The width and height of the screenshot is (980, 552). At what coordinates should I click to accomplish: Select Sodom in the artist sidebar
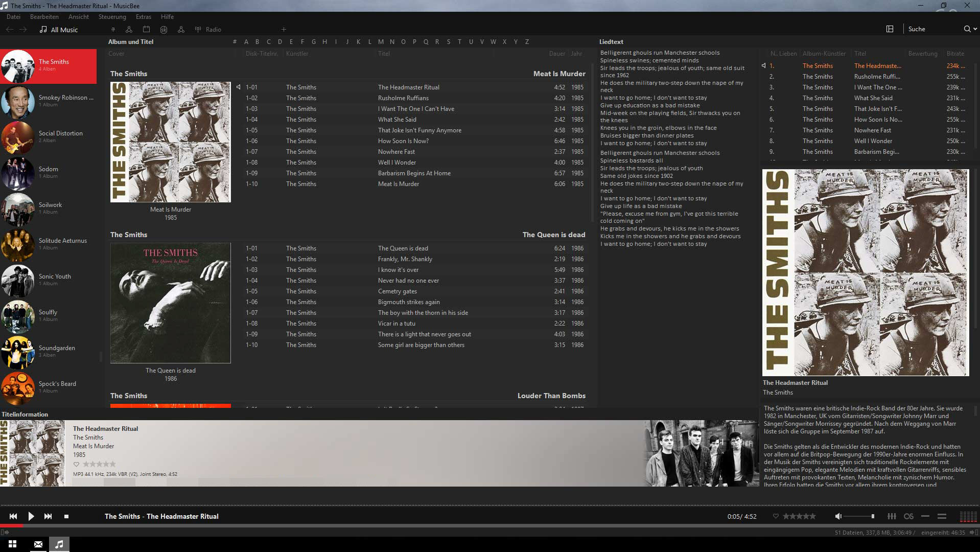48,173
